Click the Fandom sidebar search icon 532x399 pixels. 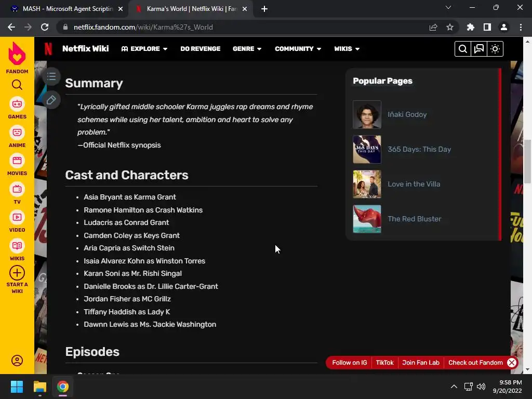pos(17,85)
